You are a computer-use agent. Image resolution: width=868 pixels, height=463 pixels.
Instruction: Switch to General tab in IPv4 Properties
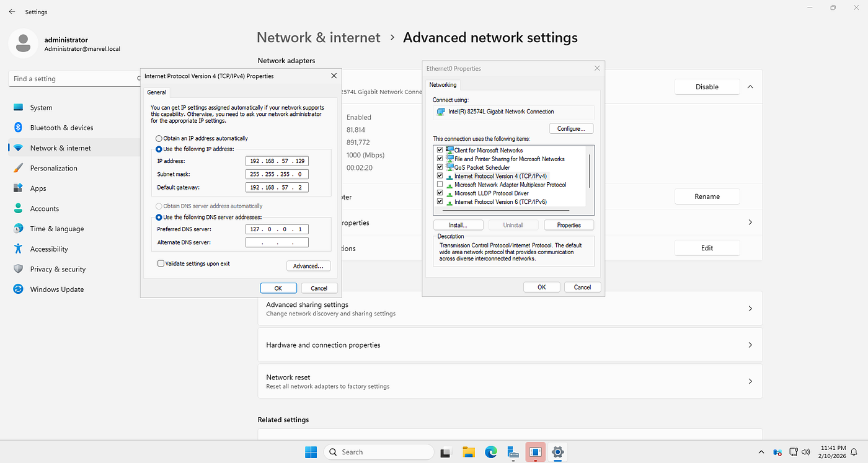[156, 92]
